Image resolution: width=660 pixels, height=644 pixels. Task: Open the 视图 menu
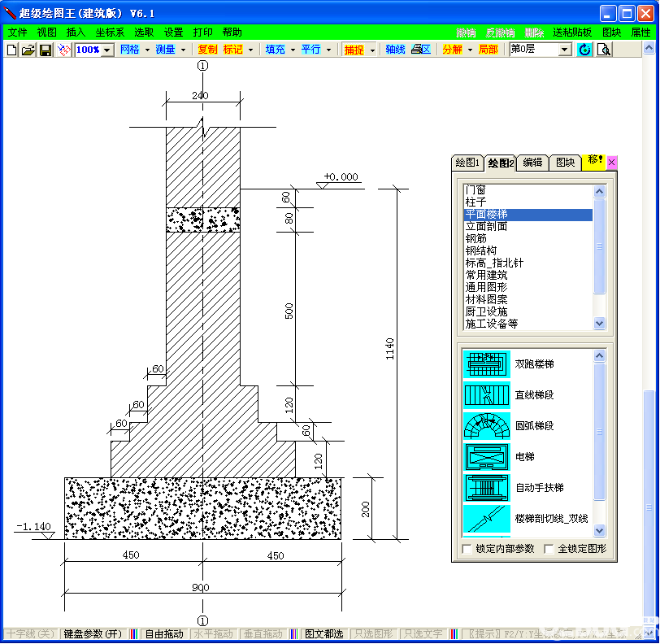tap(46, 33)
